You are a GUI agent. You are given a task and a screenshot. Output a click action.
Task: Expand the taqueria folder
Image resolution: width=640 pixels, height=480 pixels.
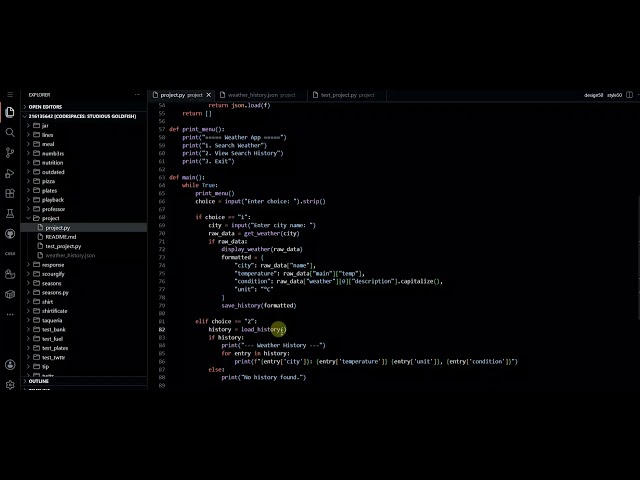pyautogui.click(x=84, y=320)
